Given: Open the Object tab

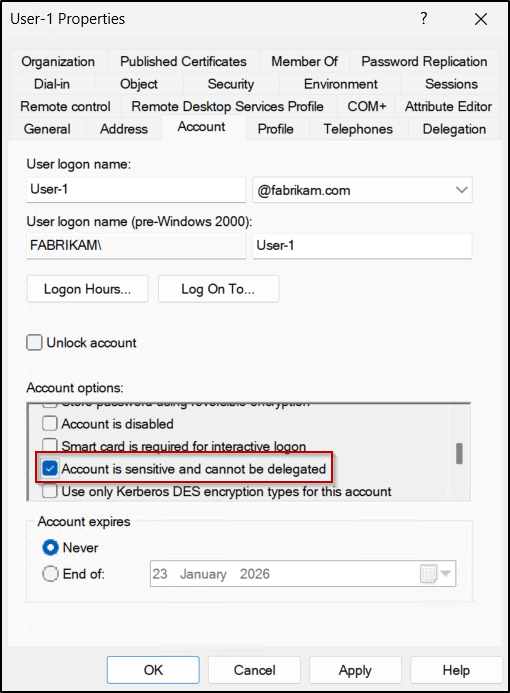Looking at the screenshot, I should 139,84.
